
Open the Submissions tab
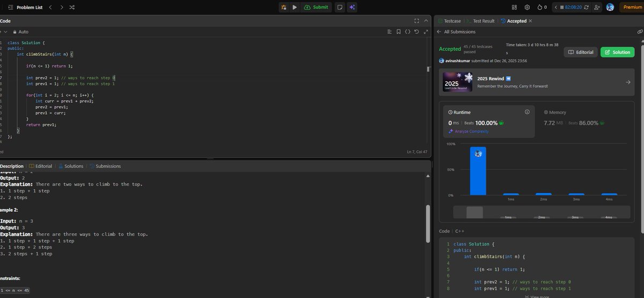click(105, 166)
